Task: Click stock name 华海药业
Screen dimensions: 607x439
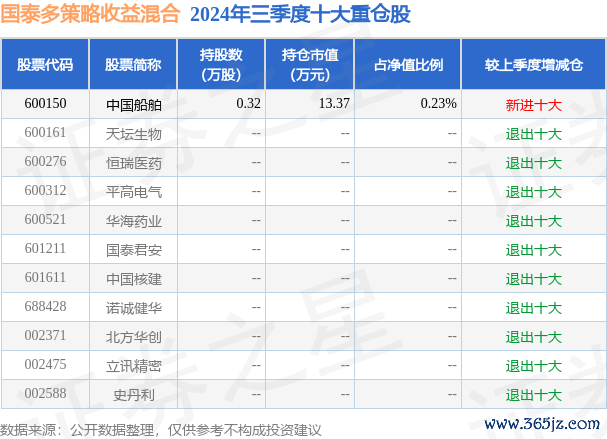Action: tap(134, 221)
